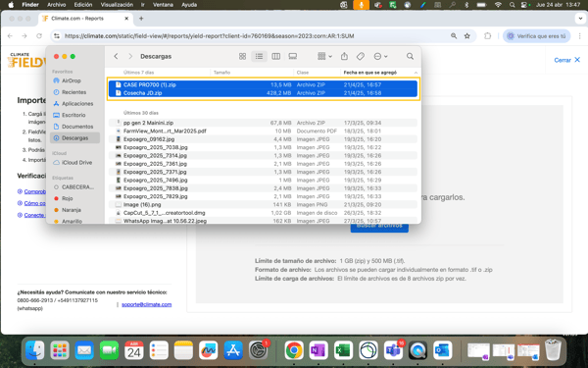This screenshot has width=588, height=368.
Task: Select the CapCut creatortool.dmg file
Action: pyautogui.click(x=263, y=213)
